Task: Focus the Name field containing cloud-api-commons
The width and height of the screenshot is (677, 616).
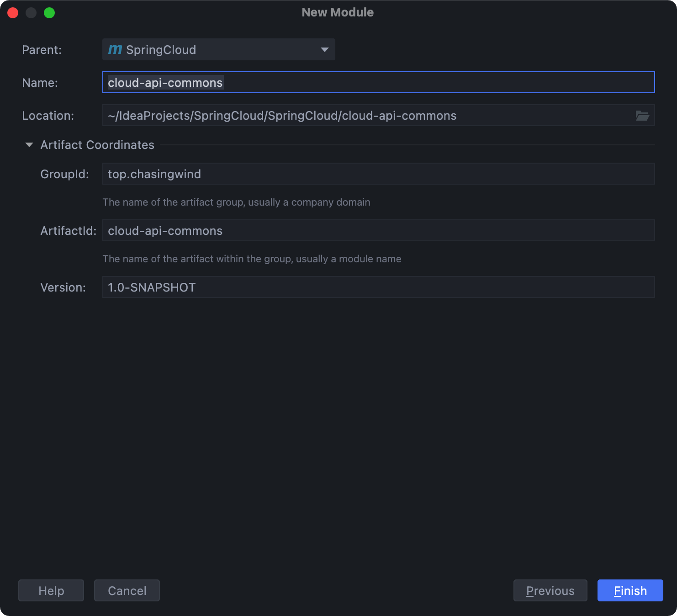Action: [378, 83]
